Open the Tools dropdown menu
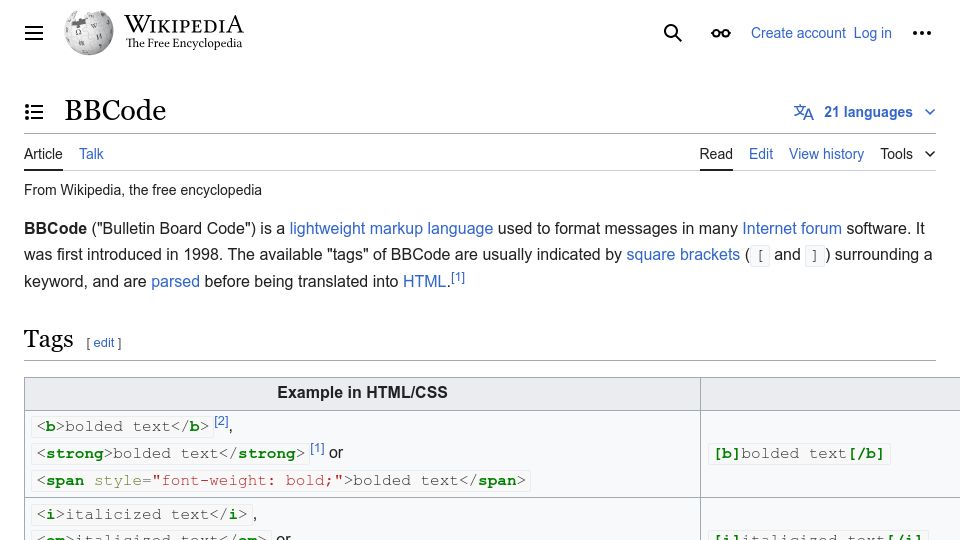The image size is (960, 540). pyautogui.click(x=907, y=154)
